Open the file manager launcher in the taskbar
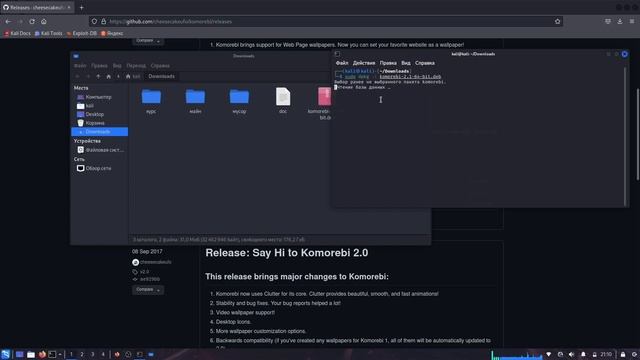 pos(31,354)
